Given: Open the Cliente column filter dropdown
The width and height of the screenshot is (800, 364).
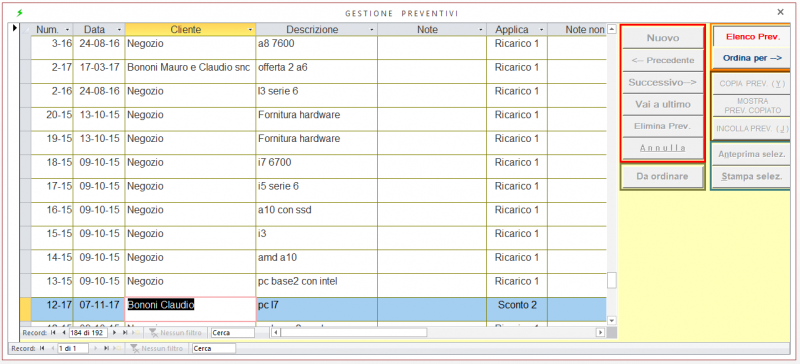Looking at the screenshot, I should coord(250,30).
